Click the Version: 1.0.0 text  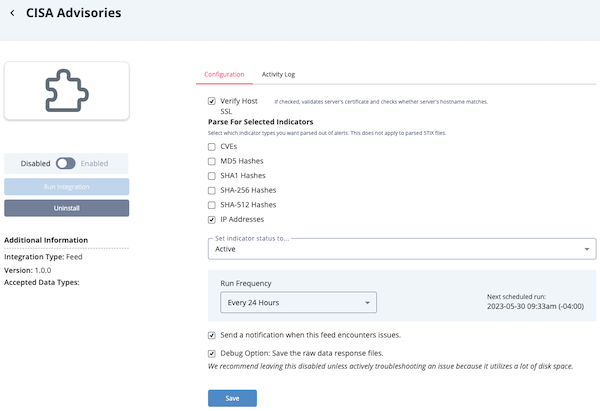coord(28,270)
